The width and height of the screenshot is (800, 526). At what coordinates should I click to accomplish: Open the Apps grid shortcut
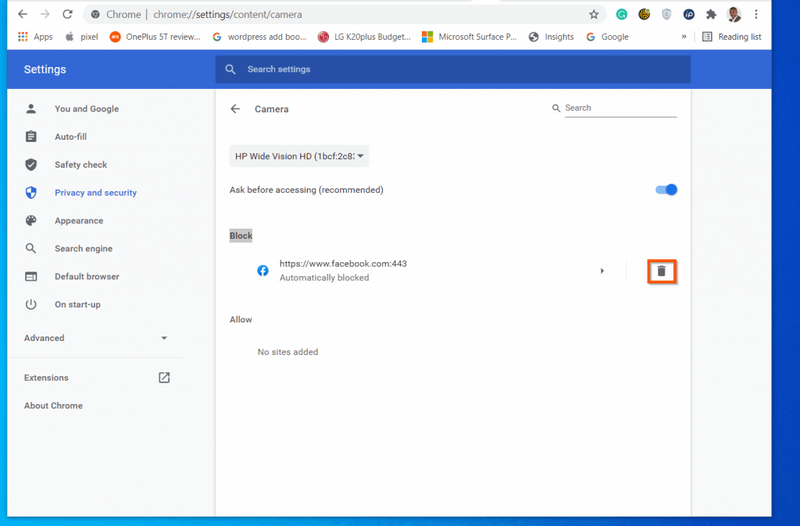(x=35, y=37)
